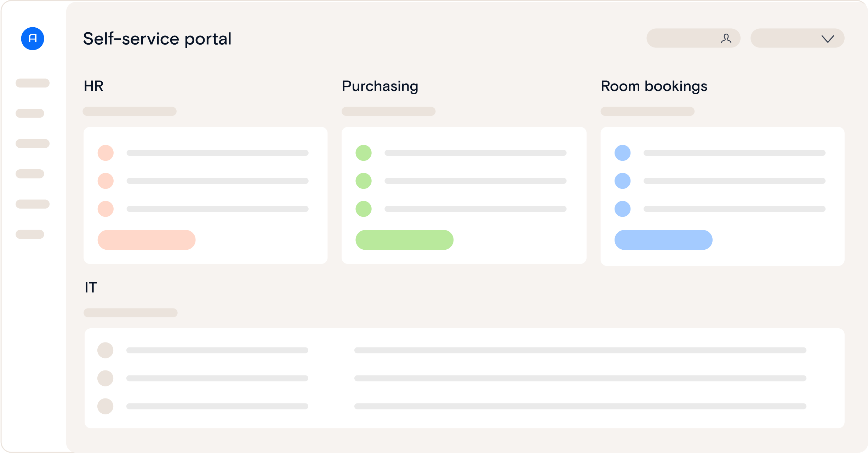Image resolution: width=868 pixels, height=453 pixels.
Task: Click first orange circle in HR card
Action: (105, 153)
